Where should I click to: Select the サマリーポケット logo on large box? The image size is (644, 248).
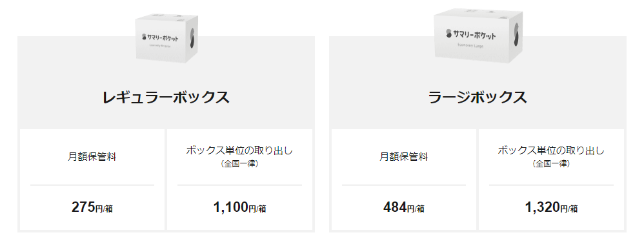[x=470, y=34]
